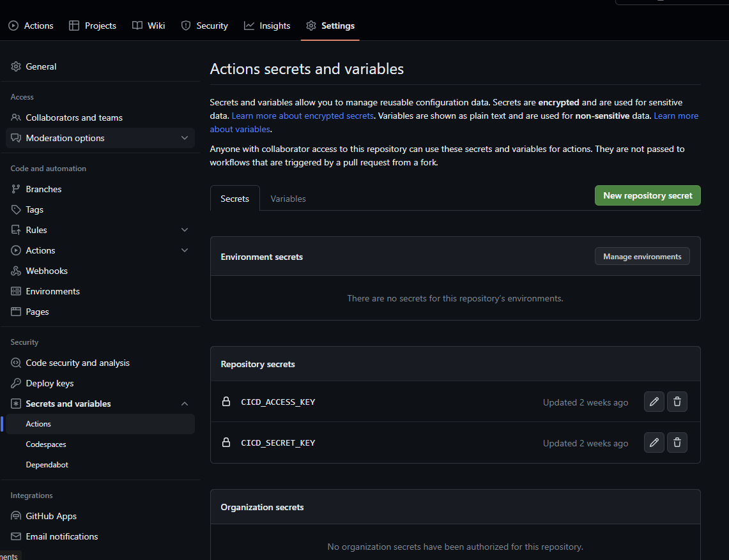
Task: Open the Insights tab
Action: [267, 26]
